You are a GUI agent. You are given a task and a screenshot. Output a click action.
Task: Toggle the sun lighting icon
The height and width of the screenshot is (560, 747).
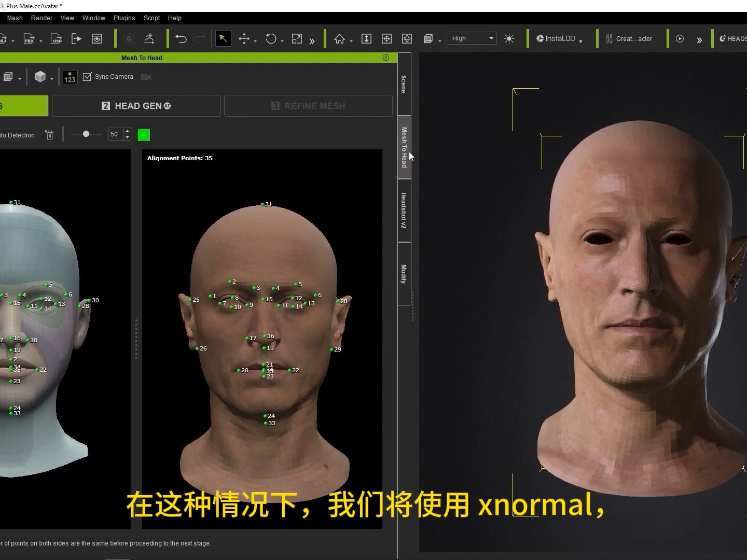[509, 39]
